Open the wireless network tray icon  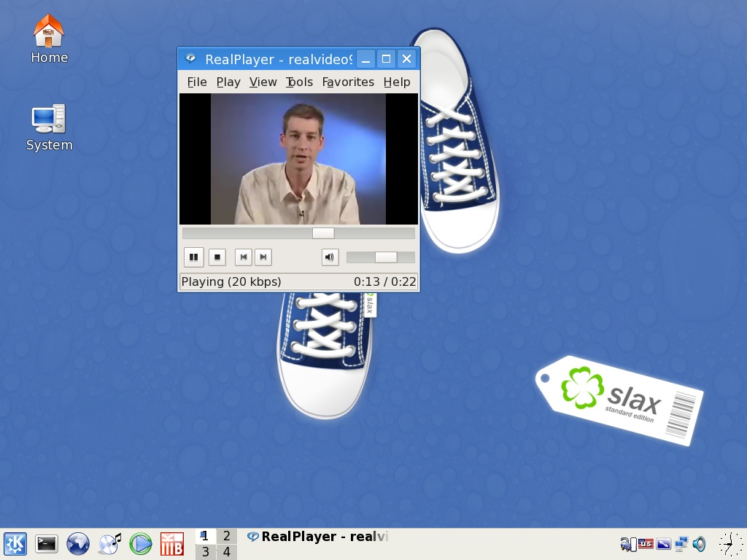click(628, 544)
